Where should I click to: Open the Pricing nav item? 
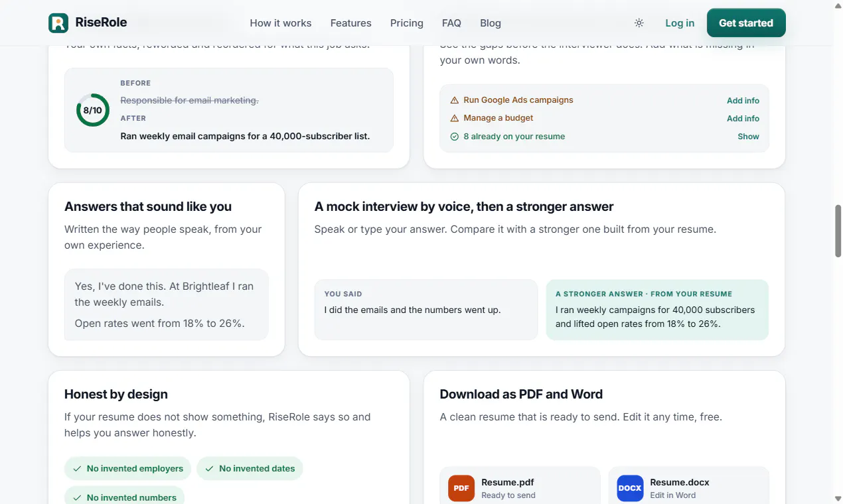[x=407, y=23]
